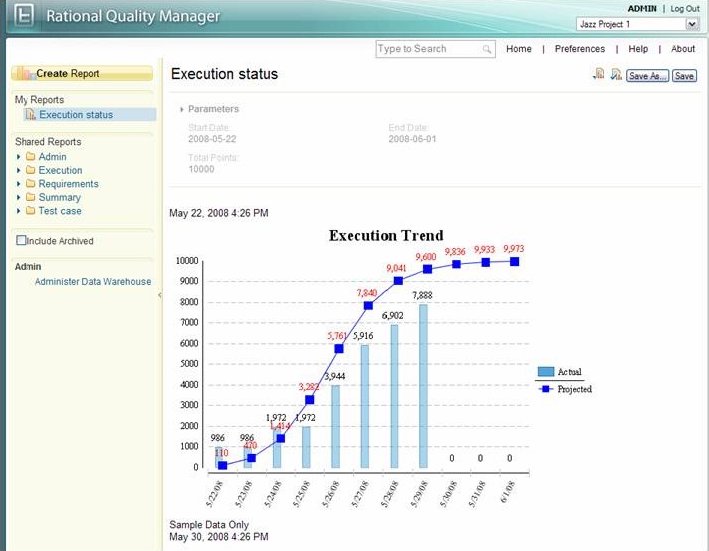Open the Jazz Project 1 dropdown

[x=692, y=23]
